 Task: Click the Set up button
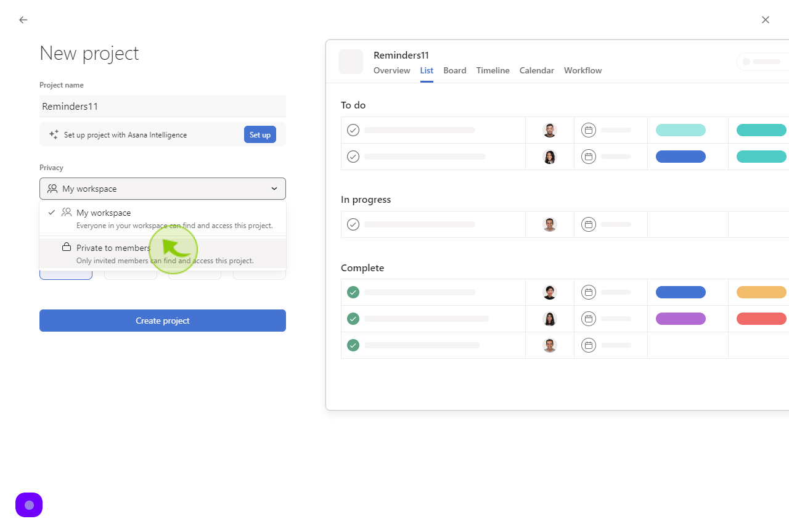point(260,134)
